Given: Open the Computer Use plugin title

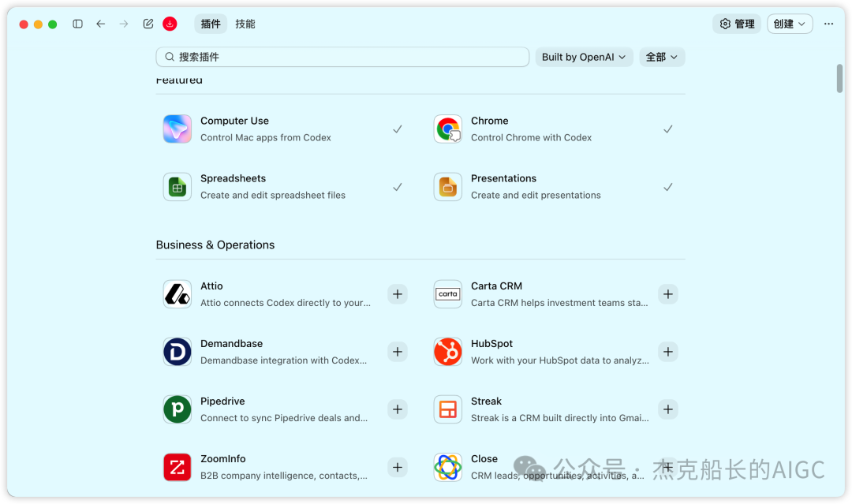Looking at the screenshot, I should coord(234,121).
